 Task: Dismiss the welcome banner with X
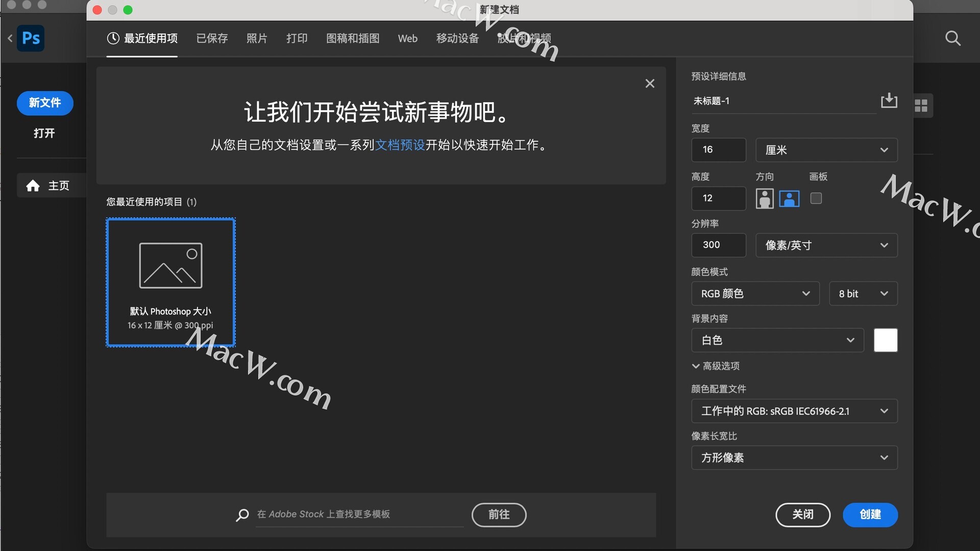650,83
